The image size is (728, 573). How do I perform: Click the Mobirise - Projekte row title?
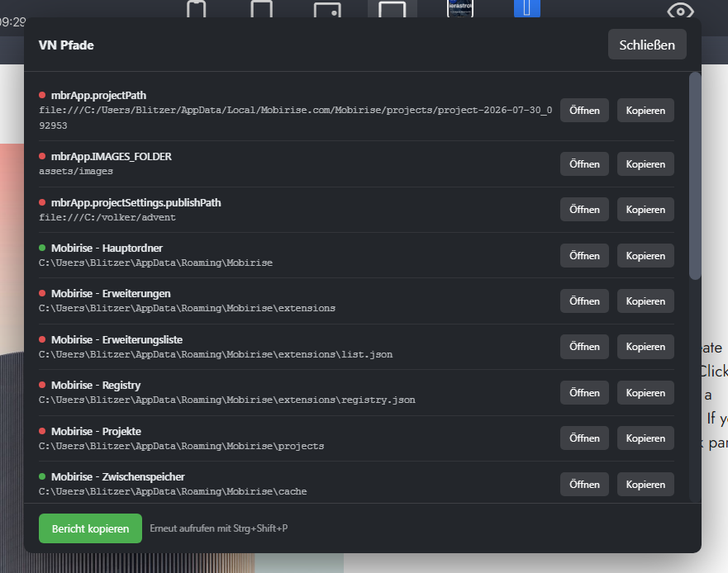pyautogui.click(x=96, y=432)
